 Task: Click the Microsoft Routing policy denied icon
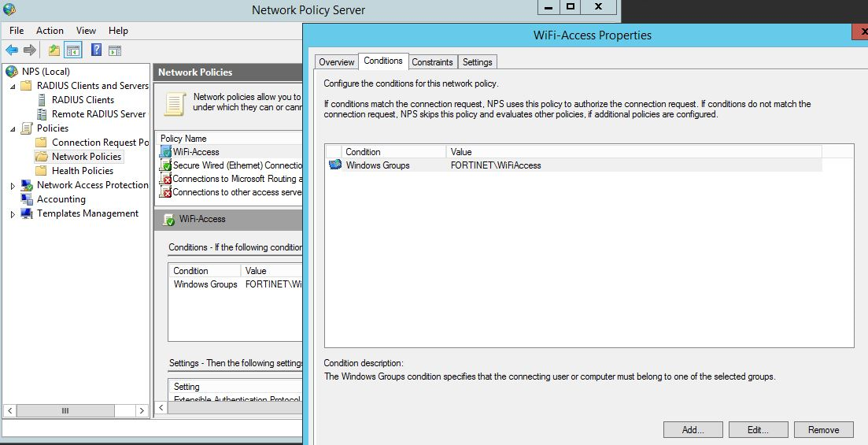coord(165,179)
